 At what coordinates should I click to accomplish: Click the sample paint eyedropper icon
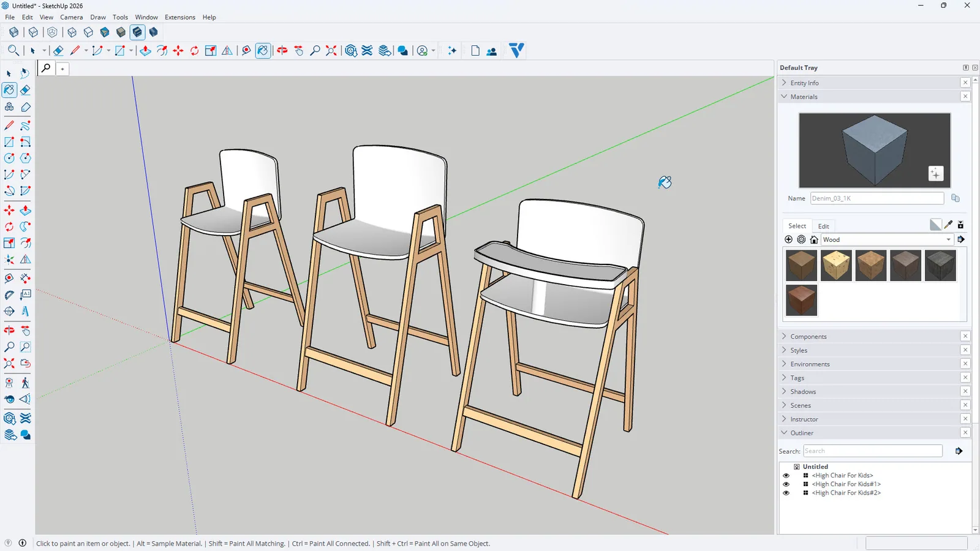[948, 225]
